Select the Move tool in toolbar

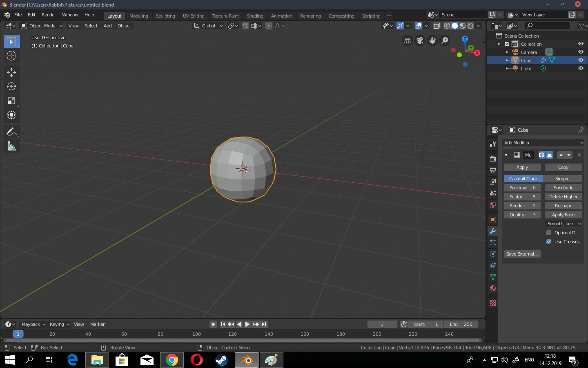point(11,72)
